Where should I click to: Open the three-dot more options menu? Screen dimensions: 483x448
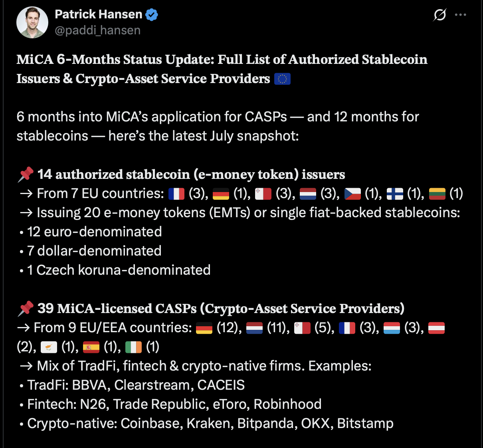click(460, 15)
